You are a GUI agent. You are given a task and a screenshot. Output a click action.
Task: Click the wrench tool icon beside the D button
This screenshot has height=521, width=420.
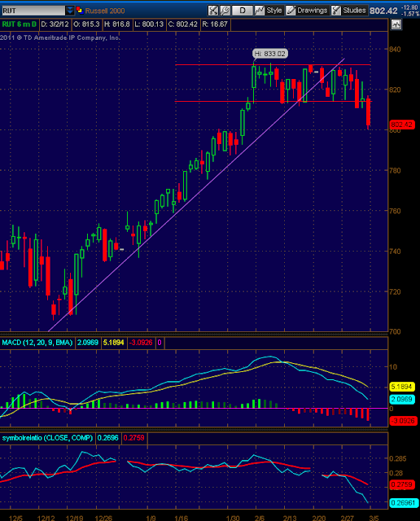tap(225, 11)
